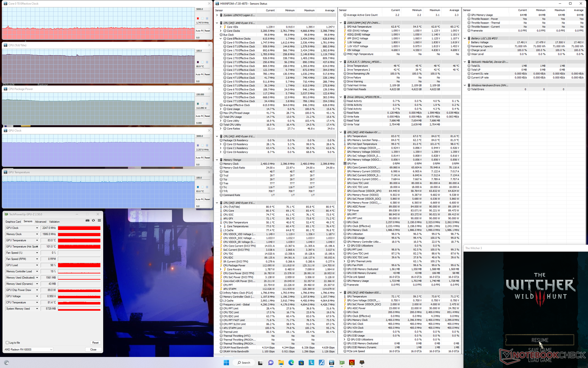Click Reset on the GPU Clock graph
The image size is (588, 368).
207,158
